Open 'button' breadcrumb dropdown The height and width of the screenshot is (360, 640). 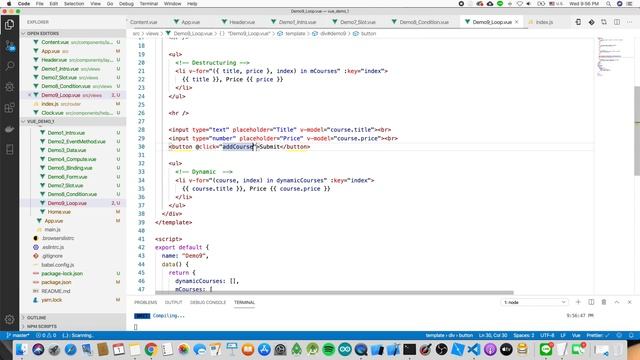(369, 33)
